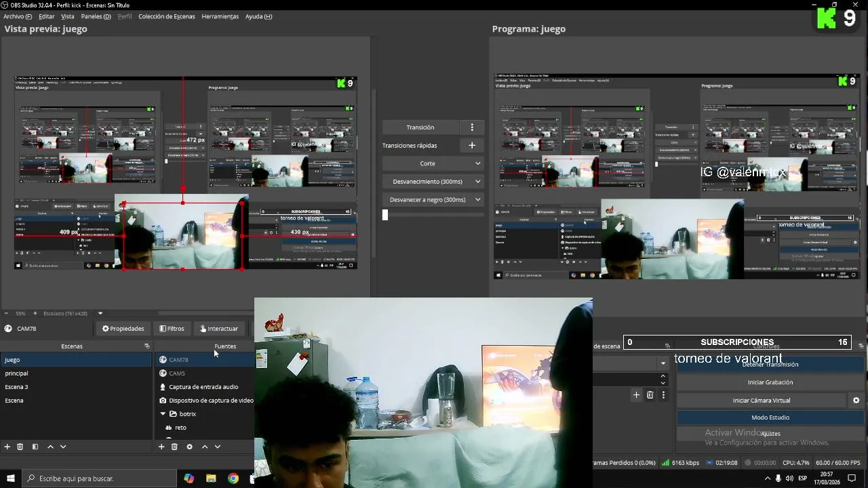Select the Escena 3 scene
This screenshot has width=868, height=488.
(76, 387)
